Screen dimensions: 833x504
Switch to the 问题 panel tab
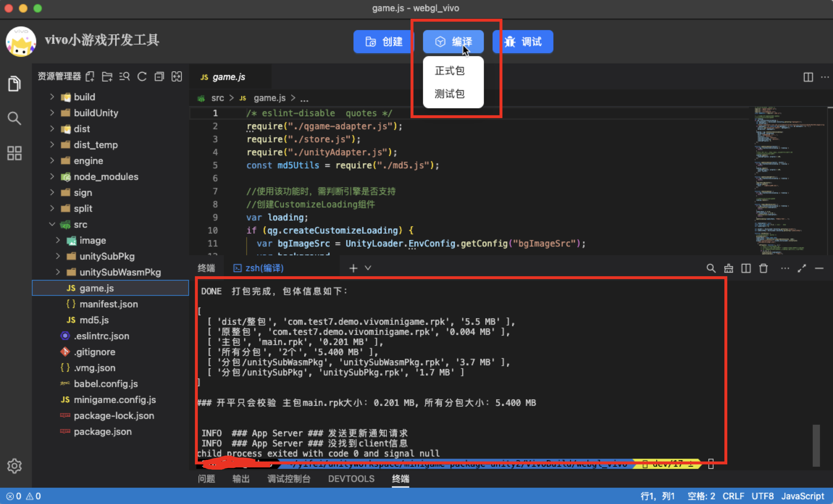206,479
